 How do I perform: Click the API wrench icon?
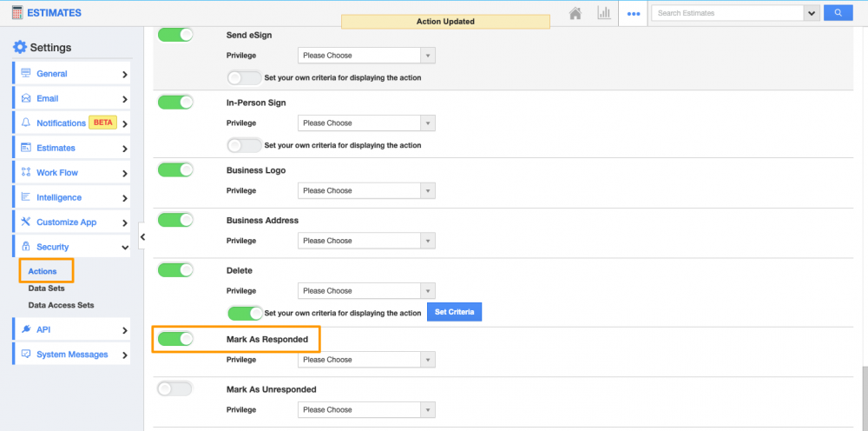tap(26, 330)
